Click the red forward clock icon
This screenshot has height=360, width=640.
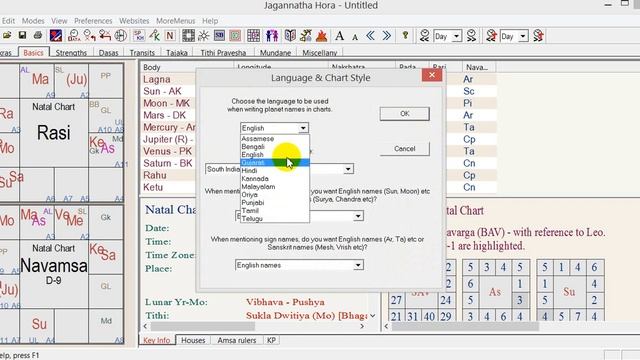[538, 36]
